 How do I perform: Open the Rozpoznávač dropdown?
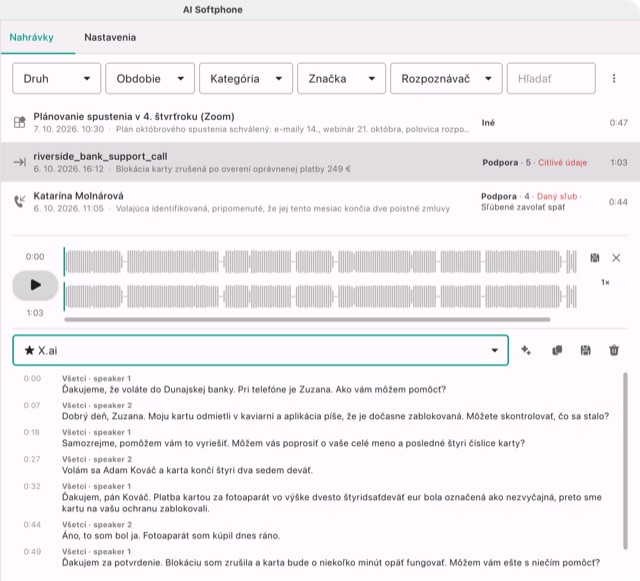coord(446,78)
